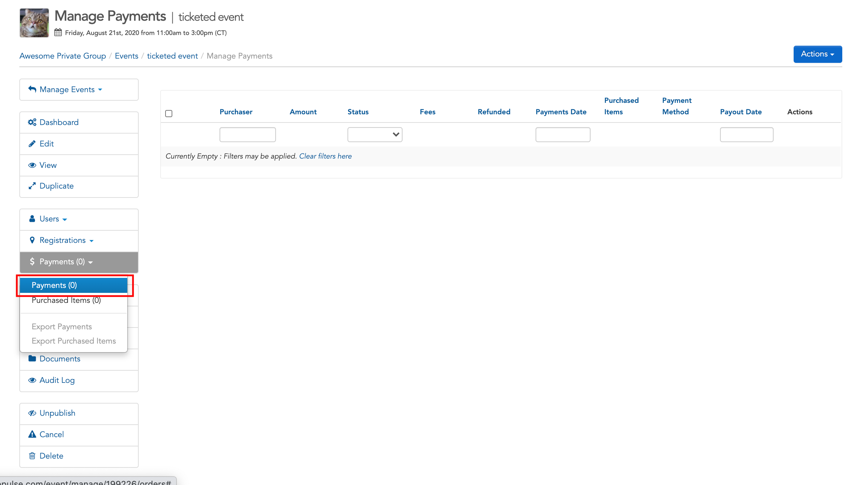Click the Documents folder icon
This screenshot has height=485, width=868.
(32, 358)
